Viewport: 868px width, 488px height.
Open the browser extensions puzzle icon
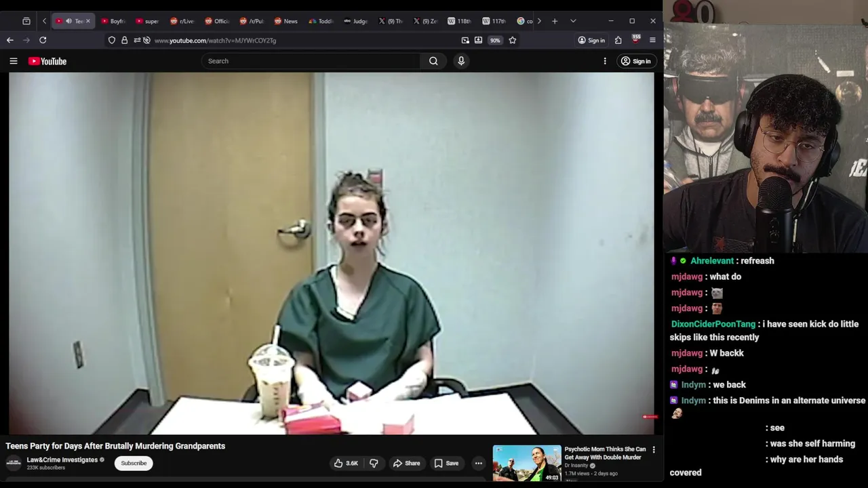(618, 40)
